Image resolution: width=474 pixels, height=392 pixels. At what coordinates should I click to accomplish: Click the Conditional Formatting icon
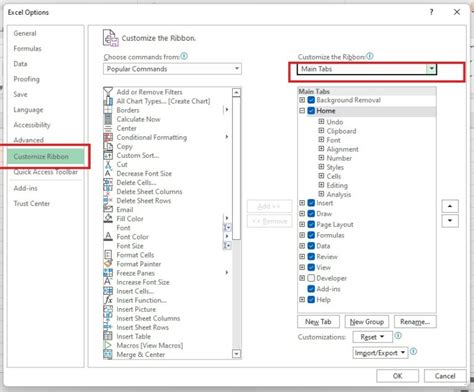pos(108,137)
